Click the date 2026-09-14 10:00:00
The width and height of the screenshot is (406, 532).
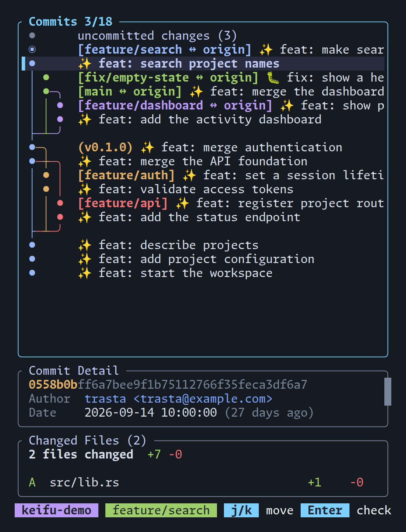[x=151, y=413]
